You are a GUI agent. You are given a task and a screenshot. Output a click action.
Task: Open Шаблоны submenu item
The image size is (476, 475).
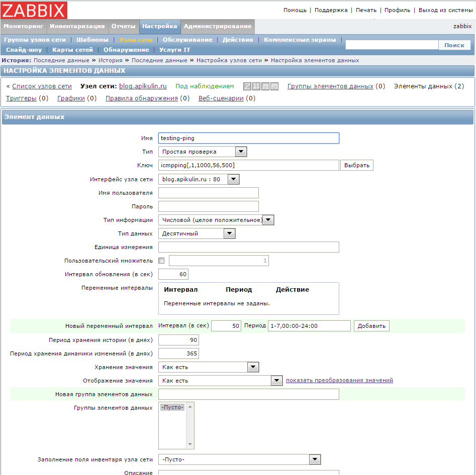tap(92, 40)
